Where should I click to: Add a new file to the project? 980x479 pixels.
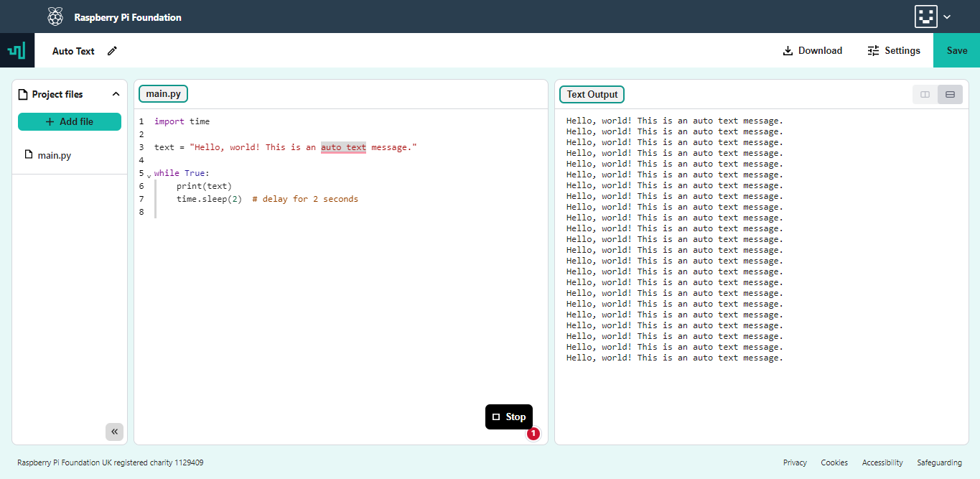tap(70, 121)
